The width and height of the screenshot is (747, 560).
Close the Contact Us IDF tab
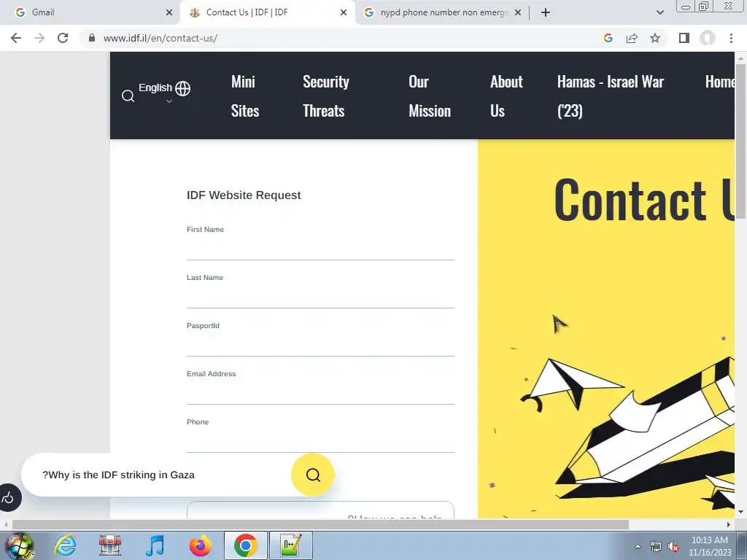pos(344,12)
